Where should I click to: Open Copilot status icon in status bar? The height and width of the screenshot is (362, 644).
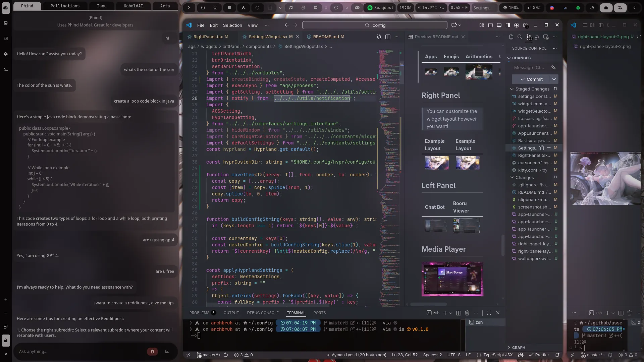pyautogui.click(x=521, y=355)
